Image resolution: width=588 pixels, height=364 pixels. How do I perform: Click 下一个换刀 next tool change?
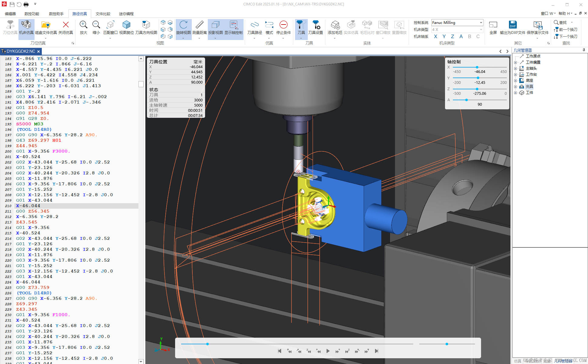[x=566, y=37]
